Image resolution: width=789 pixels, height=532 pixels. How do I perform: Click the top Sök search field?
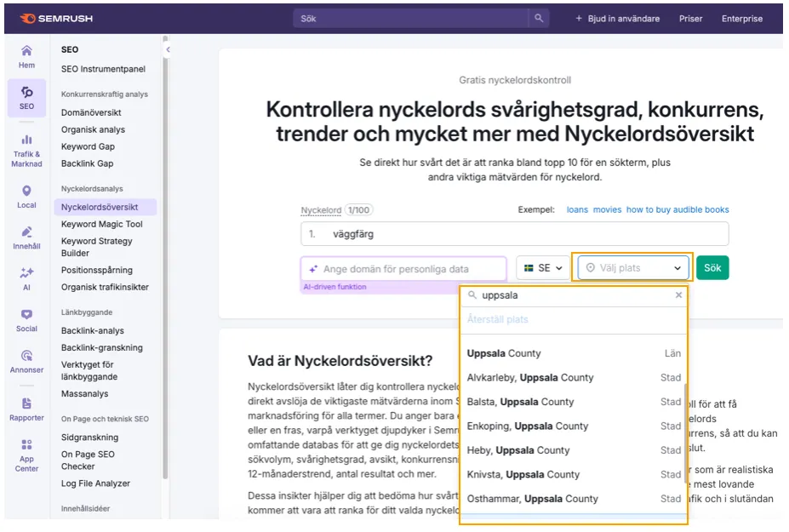coord(411,19)
